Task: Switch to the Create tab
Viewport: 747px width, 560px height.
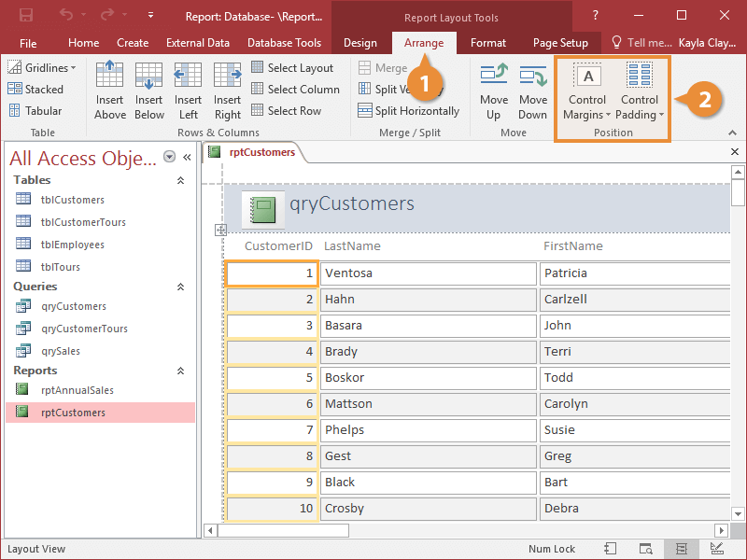Action: pos(133,43)
